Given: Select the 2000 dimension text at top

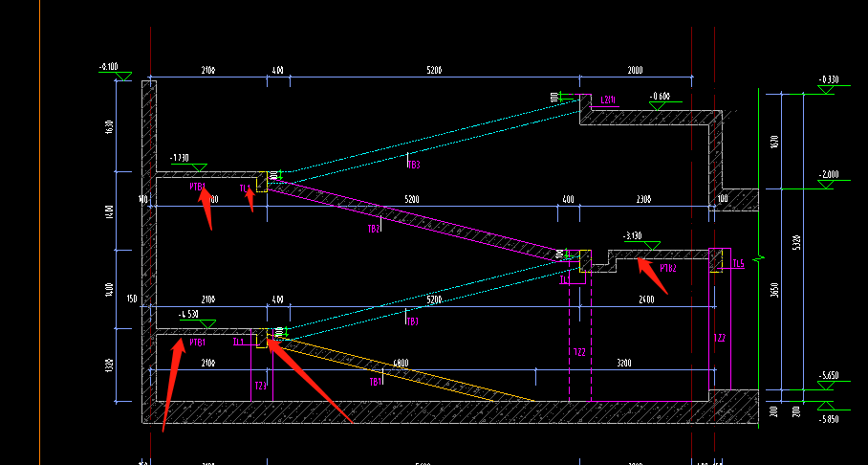Looking at the screenshot, I should click(x=635, y=71).
